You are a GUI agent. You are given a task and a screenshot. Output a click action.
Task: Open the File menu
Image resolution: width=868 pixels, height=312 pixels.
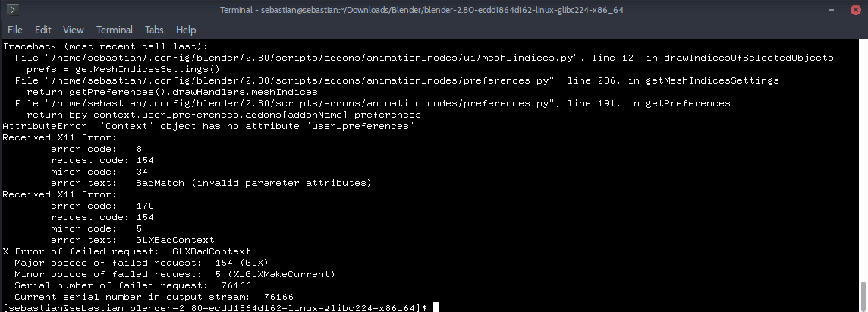[15, 30]
